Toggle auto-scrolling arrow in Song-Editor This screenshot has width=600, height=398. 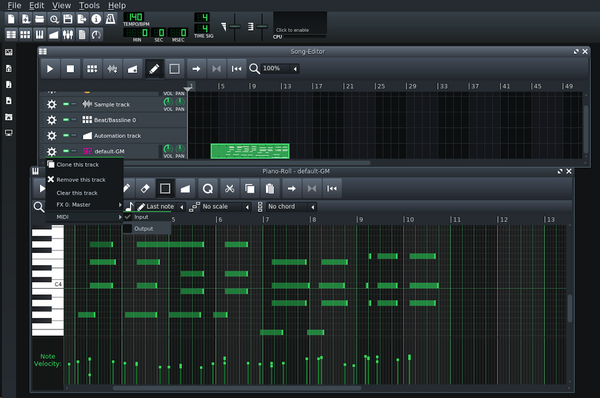click(x=196, y=69)
